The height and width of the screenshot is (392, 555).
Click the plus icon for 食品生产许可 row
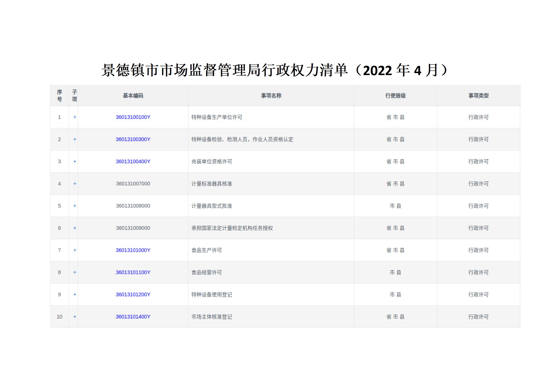(x=75, y=250)
